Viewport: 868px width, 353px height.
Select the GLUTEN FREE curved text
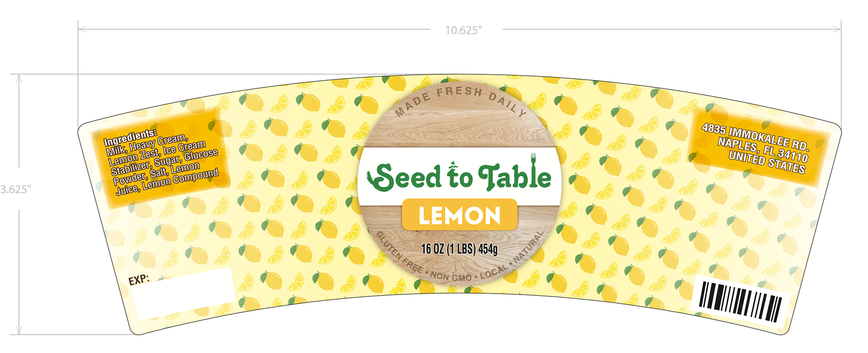399,253
